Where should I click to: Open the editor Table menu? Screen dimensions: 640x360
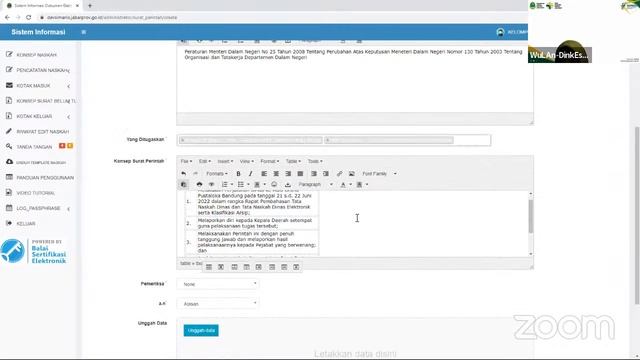coord(293,161)
